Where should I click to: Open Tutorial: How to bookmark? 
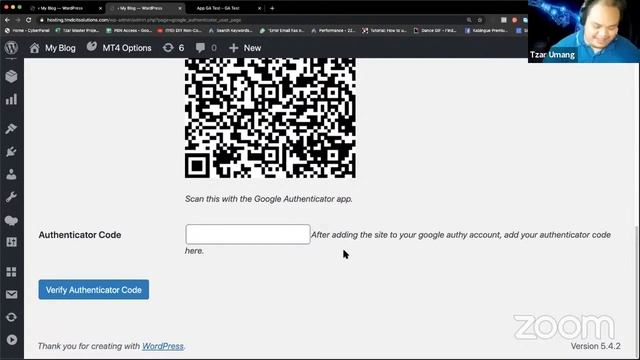point(384,31)
